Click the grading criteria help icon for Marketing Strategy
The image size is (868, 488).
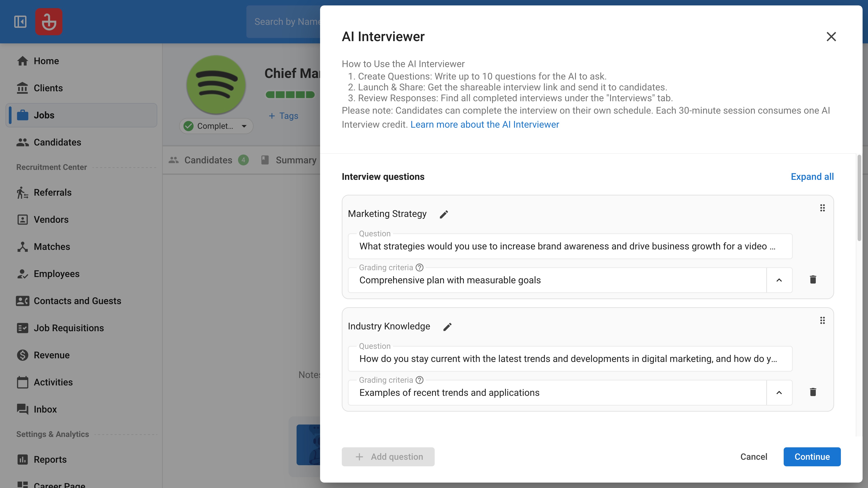tap(420, 267)
